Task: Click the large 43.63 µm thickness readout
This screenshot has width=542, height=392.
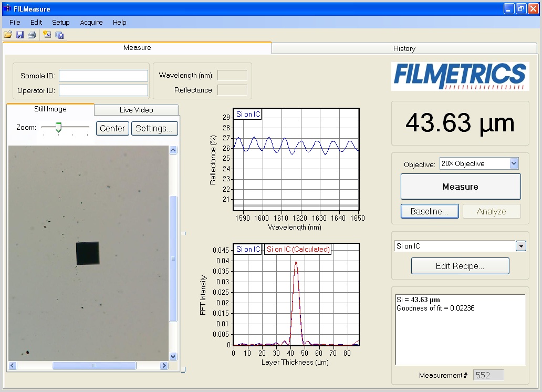Action: 460,123
